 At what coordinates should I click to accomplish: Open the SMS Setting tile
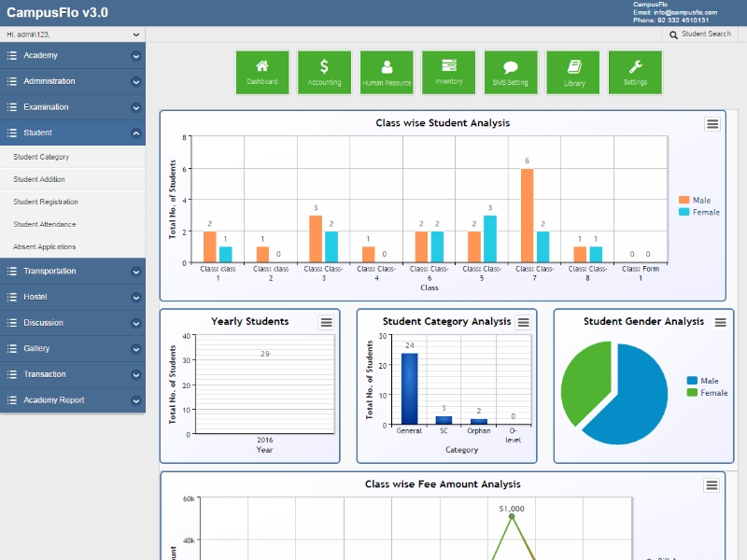coord(511,72)
